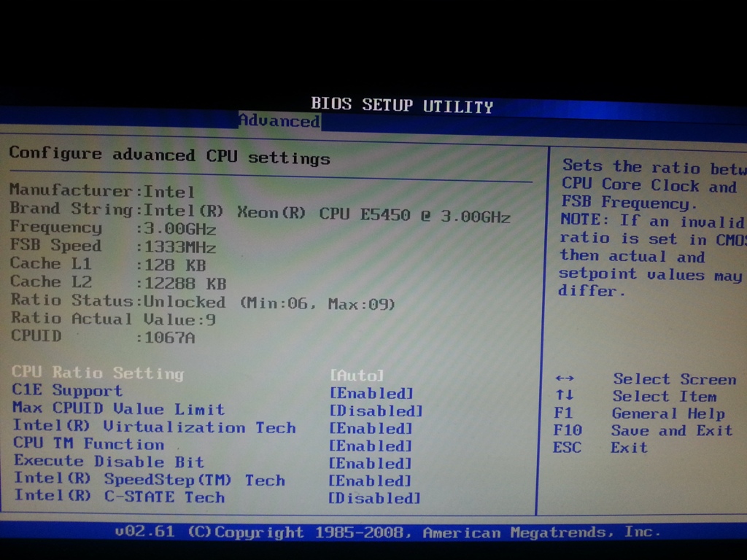Select the Execute Disable Bit option

point(109,461)
